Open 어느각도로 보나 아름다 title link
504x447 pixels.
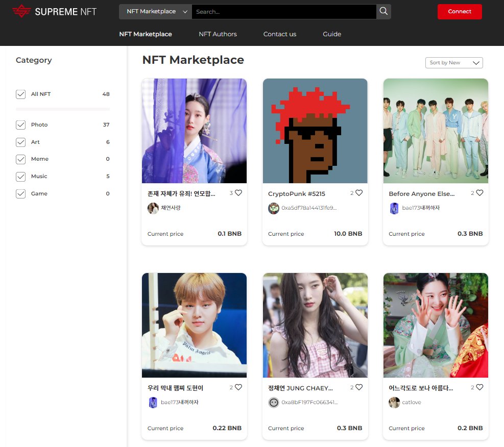click(421, 388)
